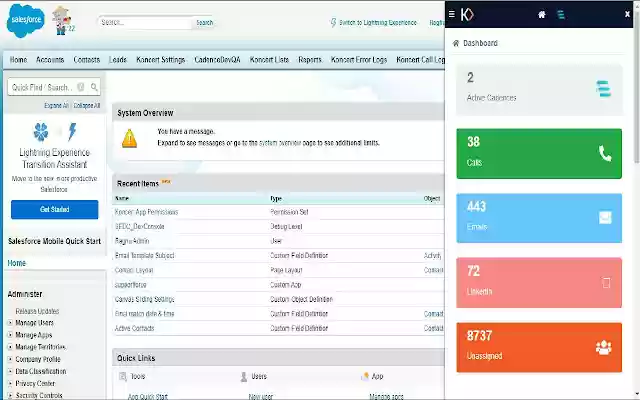Open the Koncert Error Logs tab
This screenshot has height=400, width=640.
pyautogui.click(x=359, y=60)
